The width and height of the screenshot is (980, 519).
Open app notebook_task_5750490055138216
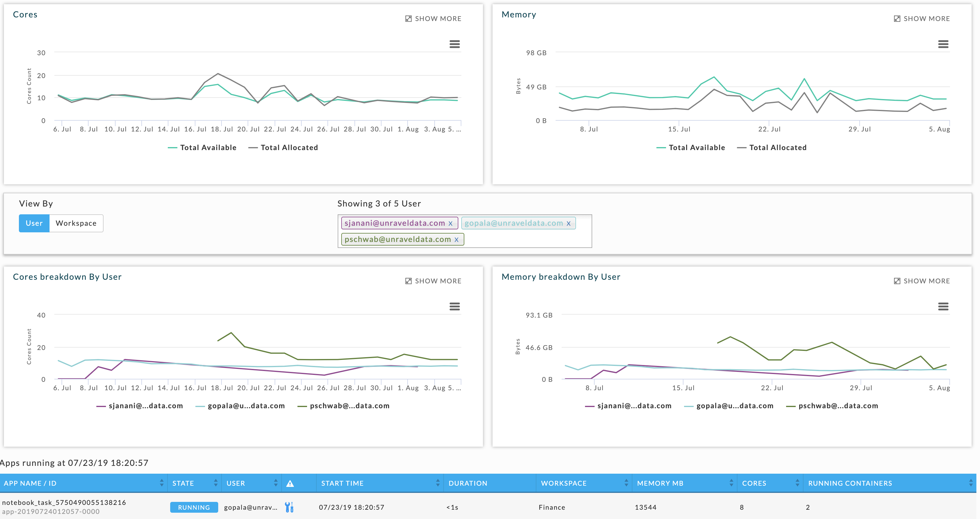(64, 502)
